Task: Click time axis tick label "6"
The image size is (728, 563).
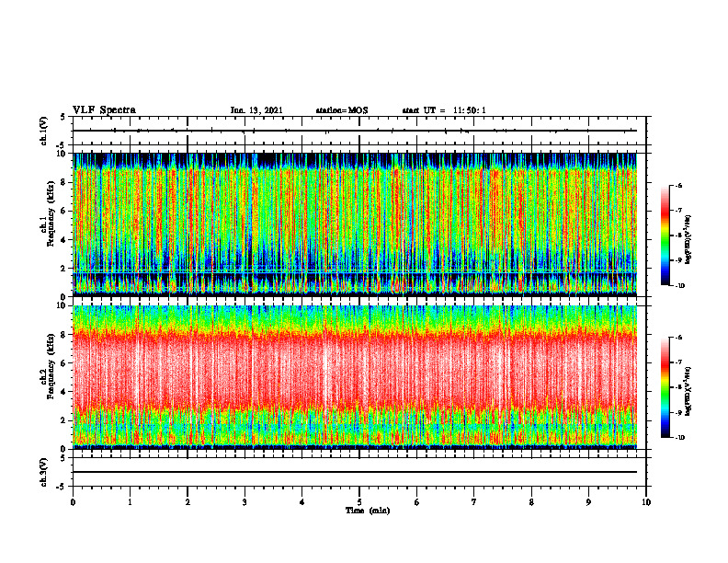Action: (x=417, y=502)
